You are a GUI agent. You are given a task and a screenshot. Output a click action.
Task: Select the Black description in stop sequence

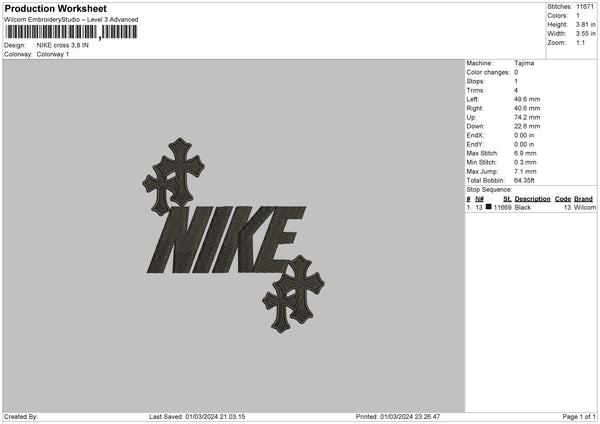pos(522,207)
